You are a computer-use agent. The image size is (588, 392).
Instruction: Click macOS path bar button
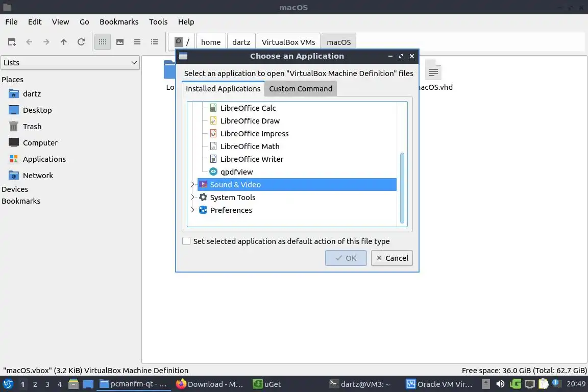338,42
